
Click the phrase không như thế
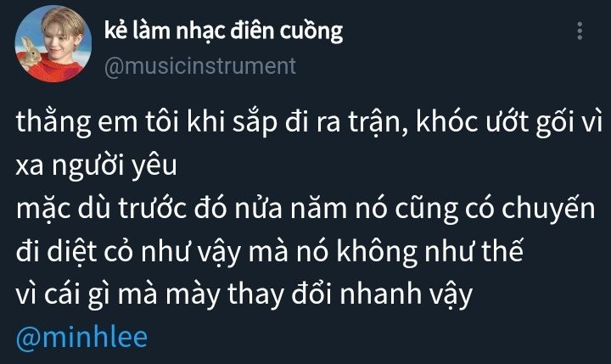(x=429, y=251)
